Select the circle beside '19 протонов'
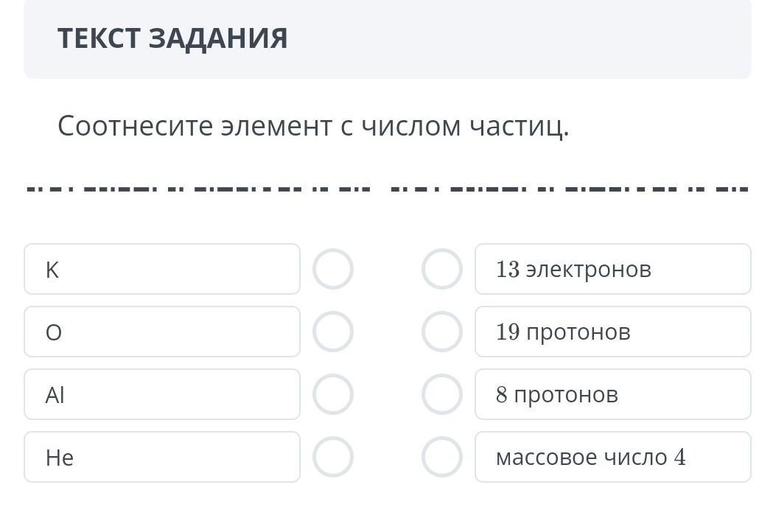 (441, 332)
